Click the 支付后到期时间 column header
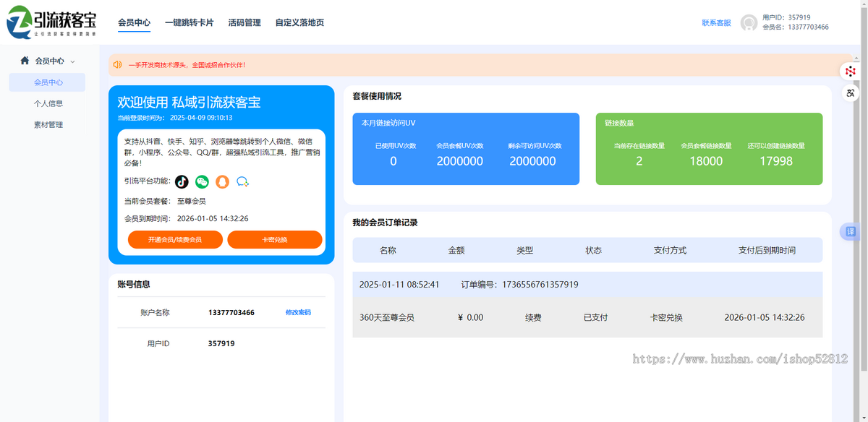868x422 pixels. pyautogui.click(x=767, y=250)
